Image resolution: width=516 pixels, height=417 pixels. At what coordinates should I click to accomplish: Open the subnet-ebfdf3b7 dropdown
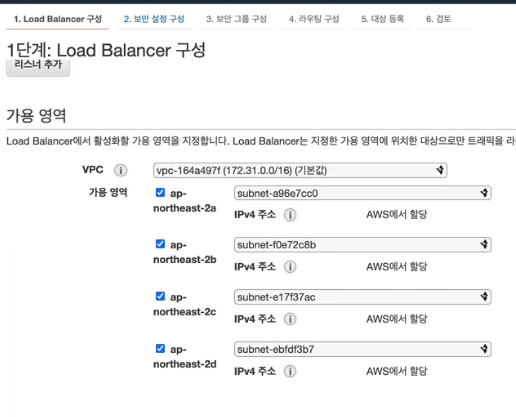(x=363, y=349)
